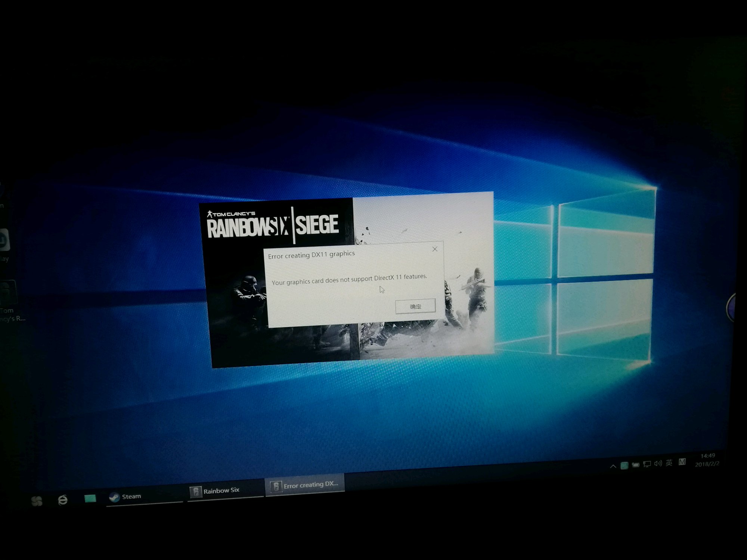Click the Rainbow Six Siege logo on splash
This screenshot has height=560, width=747.
pos(273,225)
